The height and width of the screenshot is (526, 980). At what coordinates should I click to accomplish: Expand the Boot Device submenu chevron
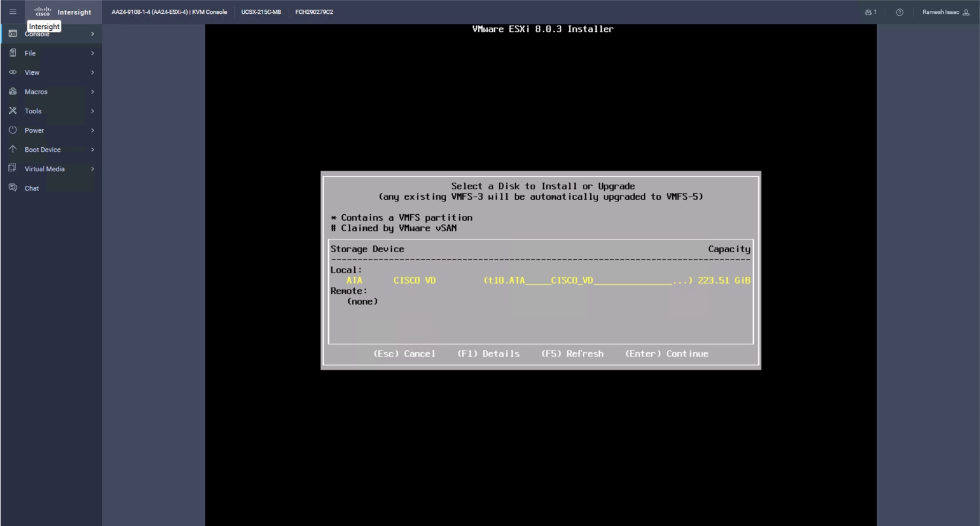(92, 150)
